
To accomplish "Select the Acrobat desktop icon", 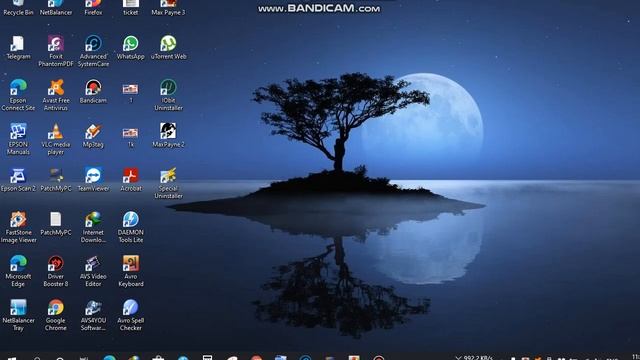I will (131, 176).
